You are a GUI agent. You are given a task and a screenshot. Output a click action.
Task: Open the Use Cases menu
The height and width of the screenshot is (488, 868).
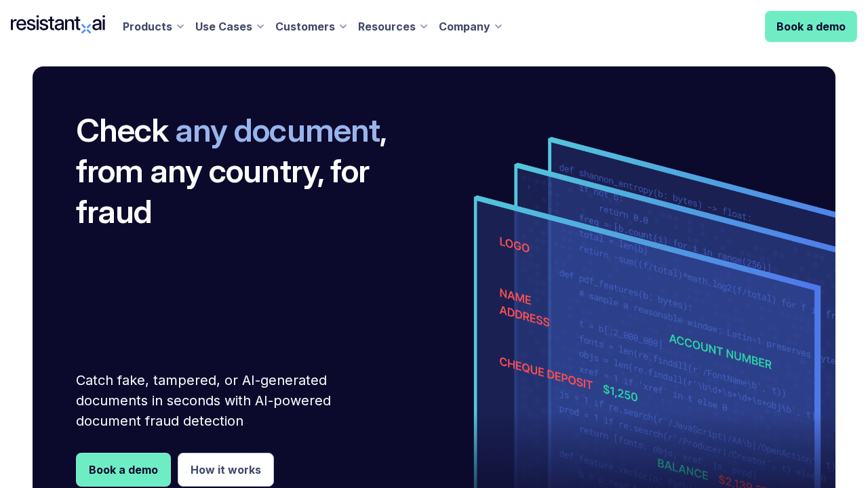coord(224,26)
